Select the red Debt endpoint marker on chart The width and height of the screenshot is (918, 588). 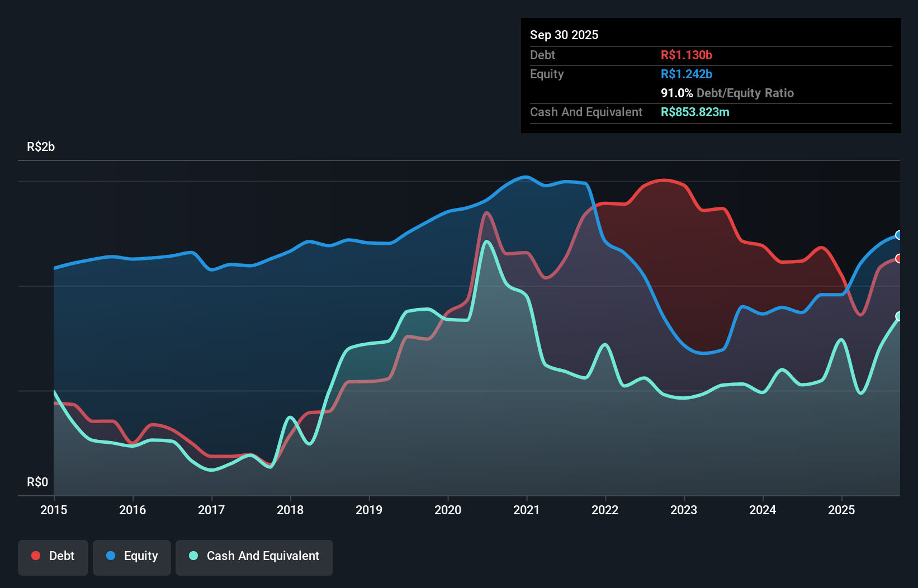[899, 258]
